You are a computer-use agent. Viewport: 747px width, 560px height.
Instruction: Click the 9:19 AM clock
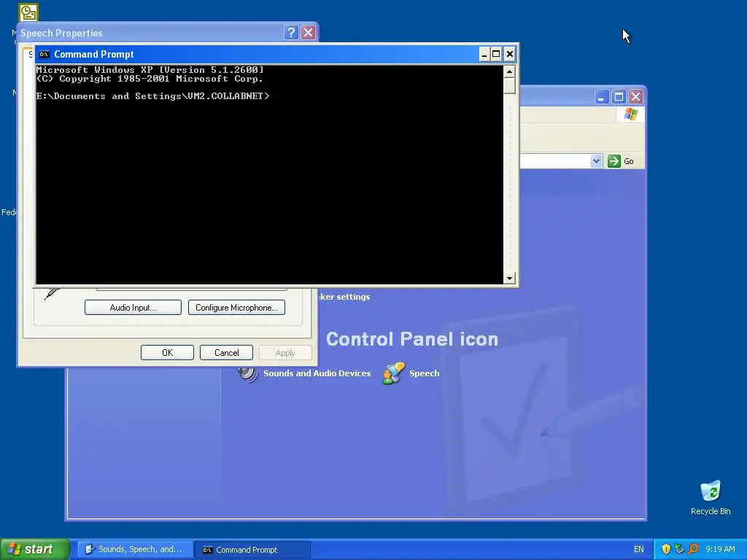coord(720,549)
